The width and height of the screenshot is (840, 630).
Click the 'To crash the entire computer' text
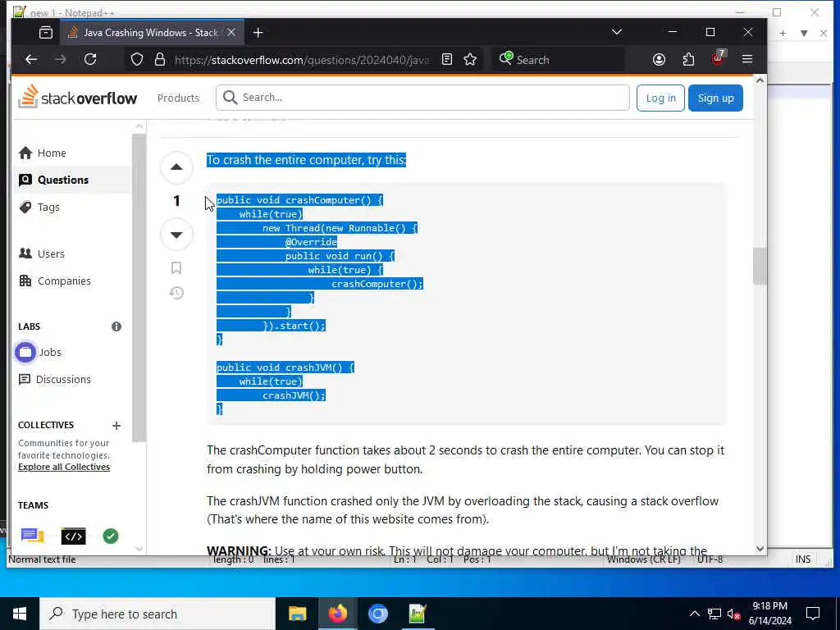pos(307,160)
